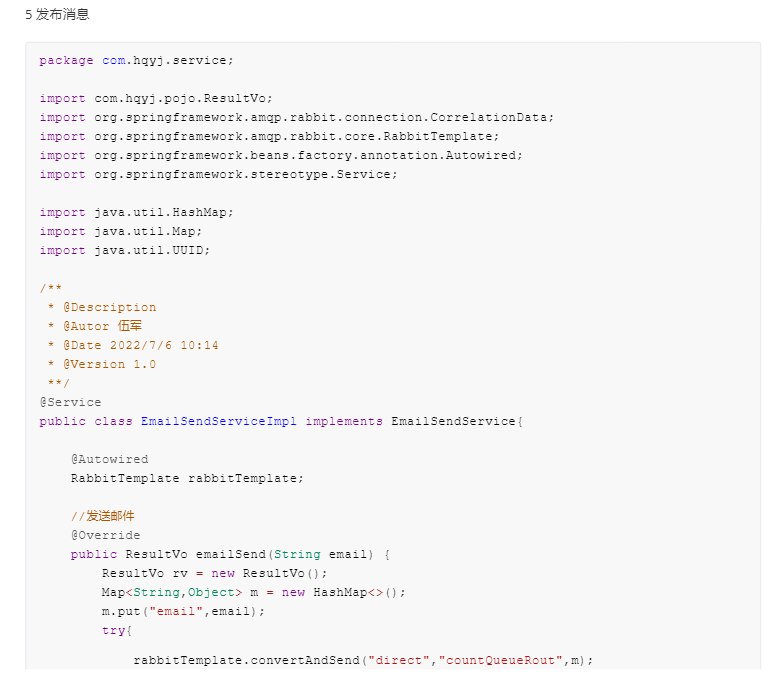Click the @Service annotation
Screen dimensions: 781x682
pyautogui.click(x=70, y=402)
